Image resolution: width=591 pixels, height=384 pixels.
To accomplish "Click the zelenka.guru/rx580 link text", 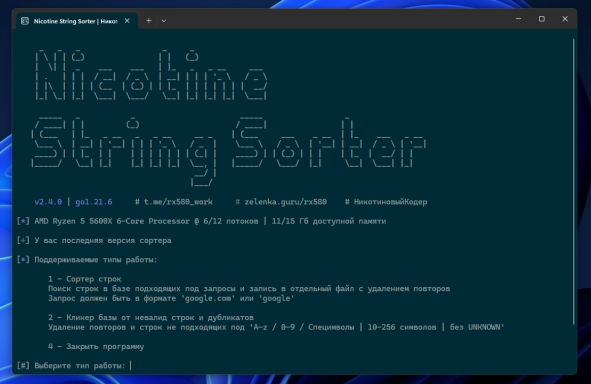I will pos(285,202).
